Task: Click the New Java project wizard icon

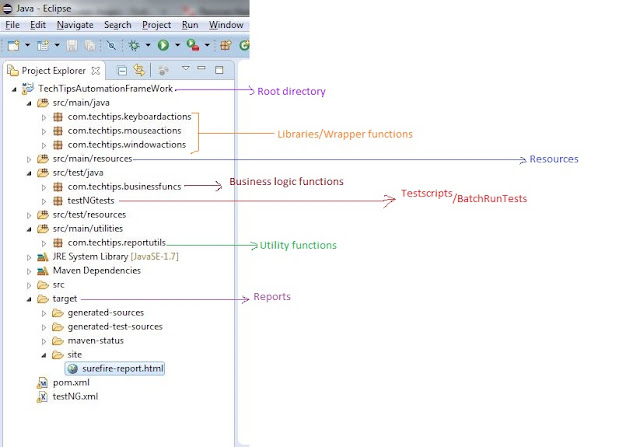Action: [43, 45]
